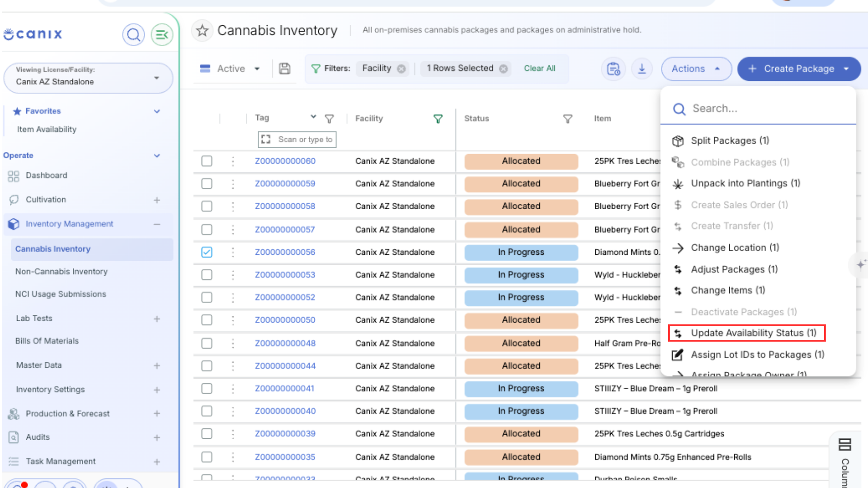Remove the Facility filter chip
The image size is (868, 488).
pyautogui.click(x=401, y=69)
